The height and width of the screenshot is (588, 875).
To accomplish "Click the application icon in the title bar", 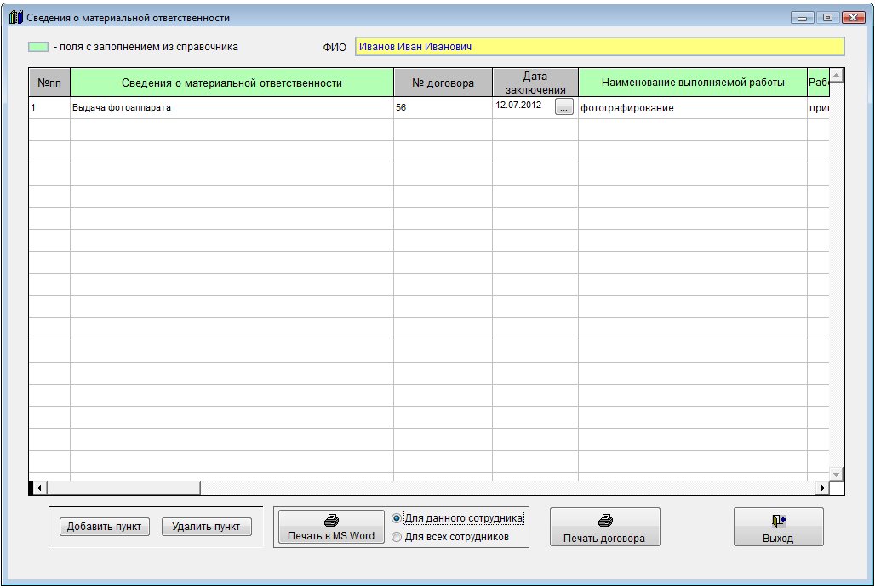I will point(15,17).
